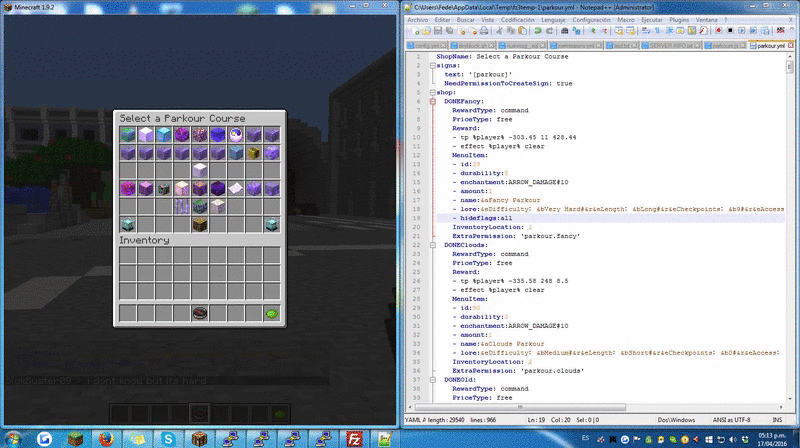Click the clock showing 05:13 p.m.

(772, 439)
